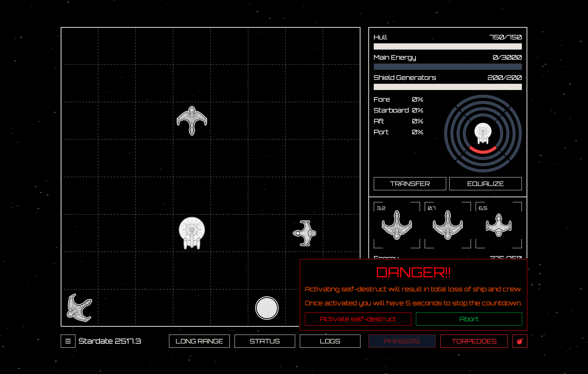Click the TRANSFER energy button
The height and width of the screenshot is (374, 588).
[x=410, y=184]
